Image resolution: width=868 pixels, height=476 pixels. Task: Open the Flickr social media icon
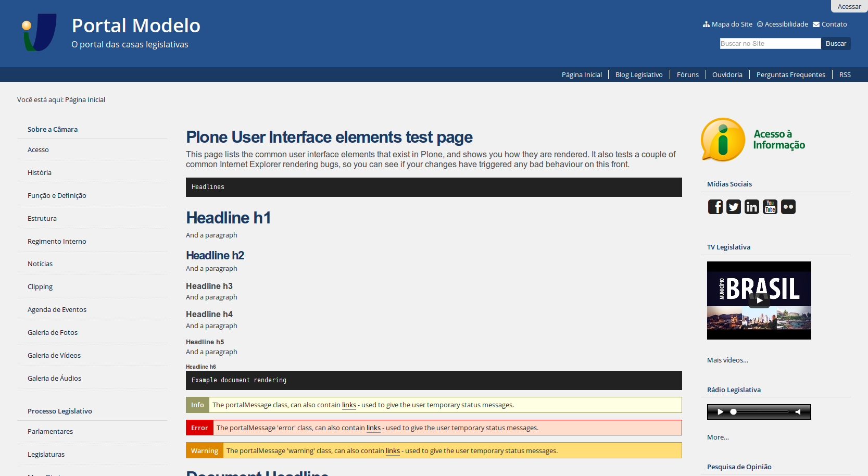pyautogui.click(x=788, y=207)
